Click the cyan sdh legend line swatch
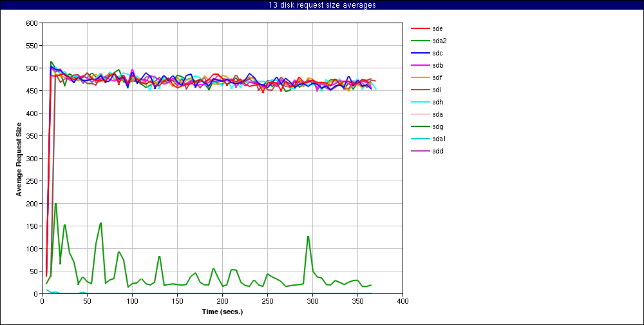This screenshot has height=325, width=644. click(419, 102)
